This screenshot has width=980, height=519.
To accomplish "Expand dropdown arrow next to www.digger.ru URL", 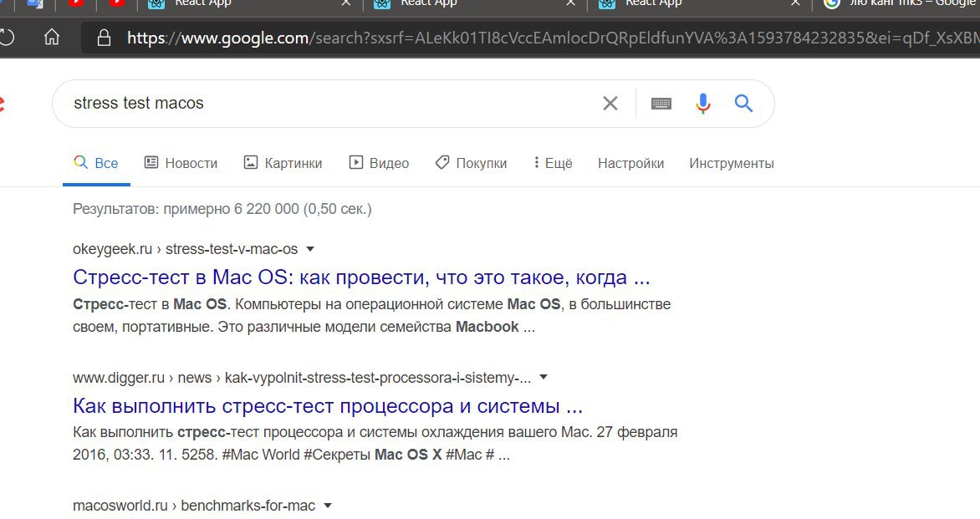I will (x=544, y=377).
